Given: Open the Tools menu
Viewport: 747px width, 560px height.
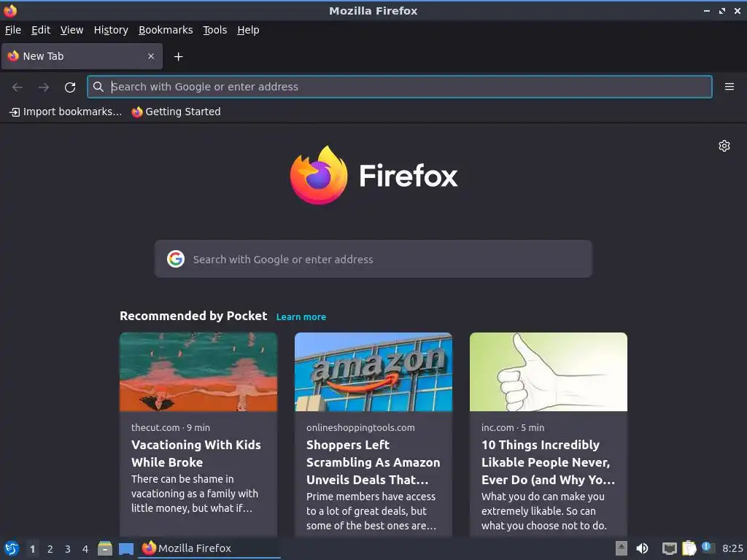Looking at the screenshot, I should tap(215, 30).
